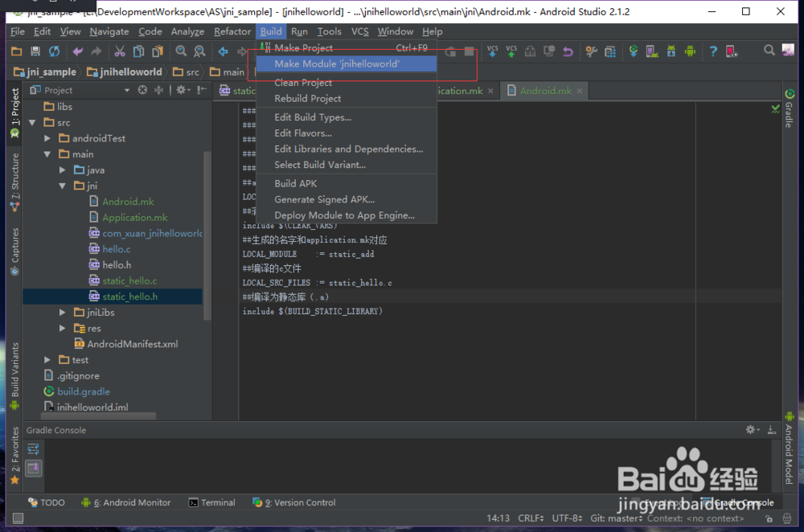Click the Copy toolbar icon

(138, 51)
